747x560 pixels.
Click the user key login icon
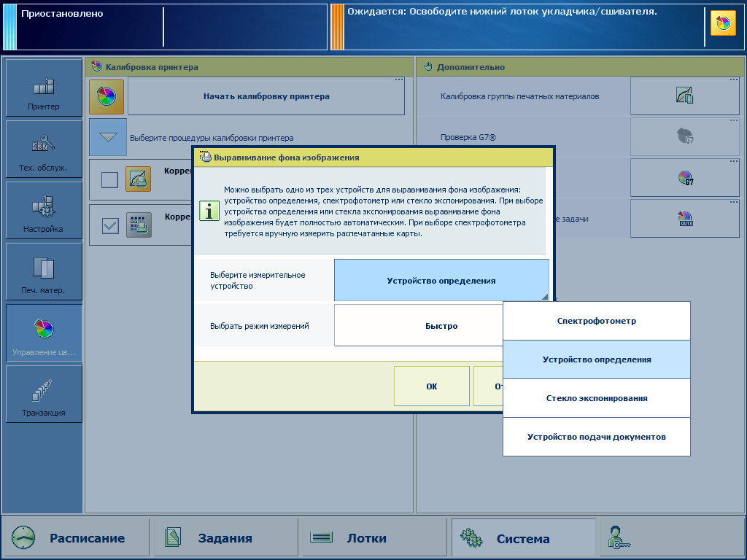(619, 538)
